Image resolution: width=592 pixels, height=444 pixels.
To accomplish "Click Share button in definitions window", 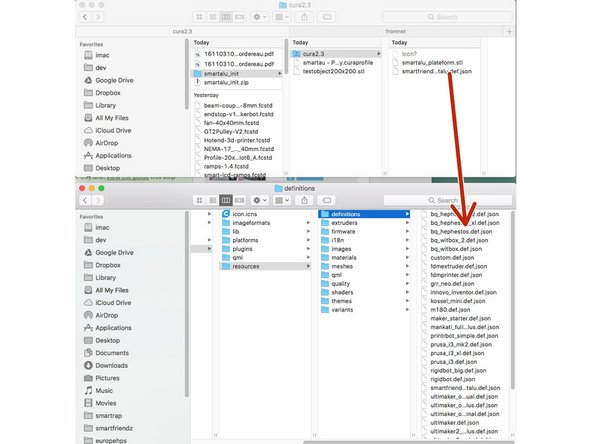I will pos(304,200).
